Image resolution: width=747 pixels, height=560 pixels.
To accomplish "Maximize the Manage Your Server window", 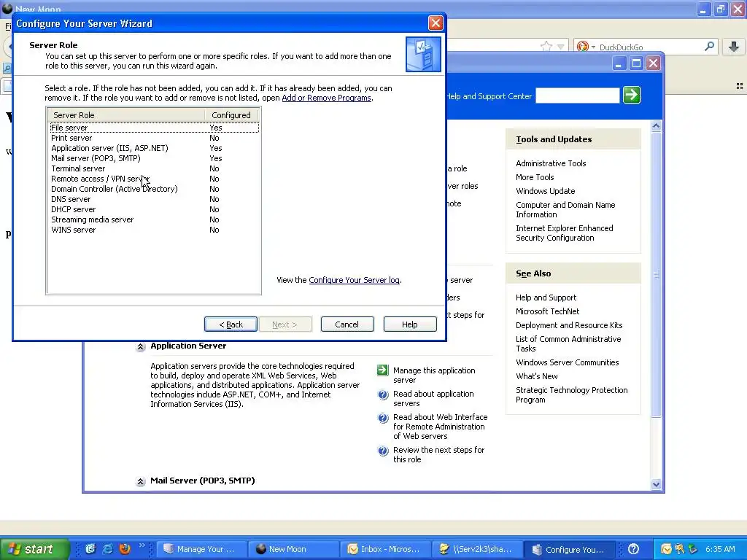I will [x=636, y=63].
